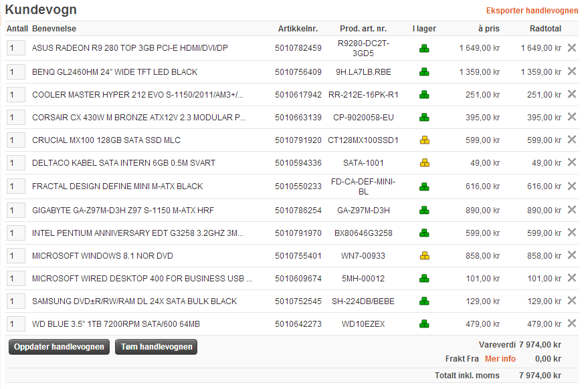This screenshot has width=588, height=389.
Task: Delete MICROSOFT WINDOWS 8.1 row
Action: pyautogui.click(x=571, y=255)
